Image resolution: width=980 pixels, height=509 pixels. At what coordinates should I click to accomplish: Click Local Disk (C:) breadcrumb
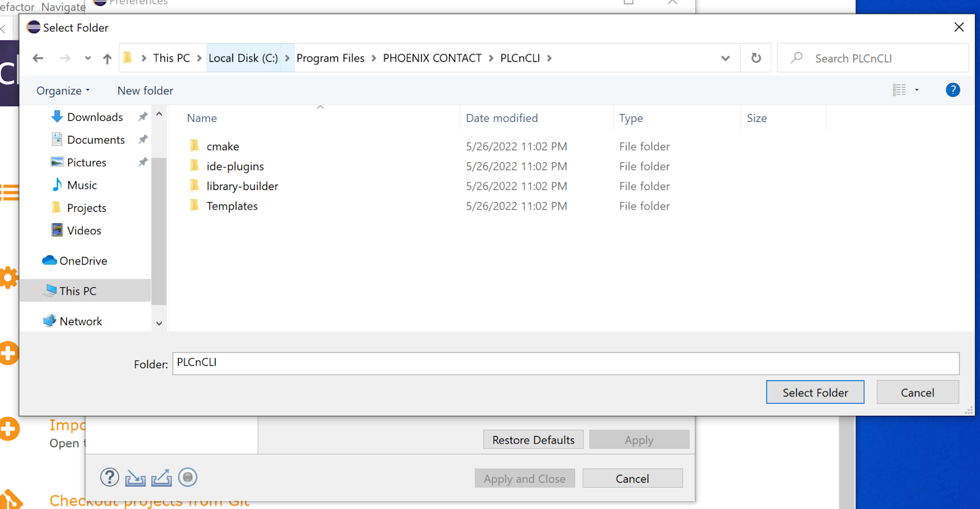click(243, 58)
